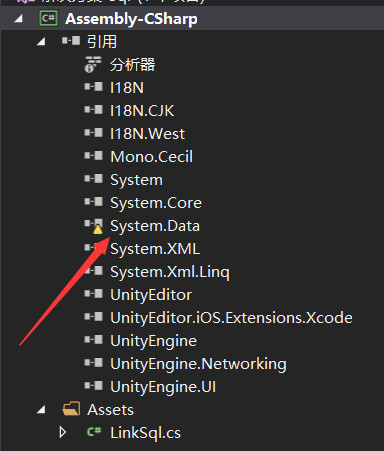Click the System.Data warning reference icon
This screenshot has width=384, height=451.
tap(94, 226)
